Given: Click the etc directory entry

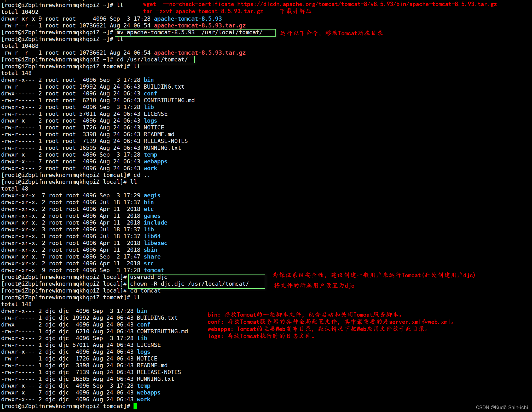Looking at the screenshot, I should (148, 209).
